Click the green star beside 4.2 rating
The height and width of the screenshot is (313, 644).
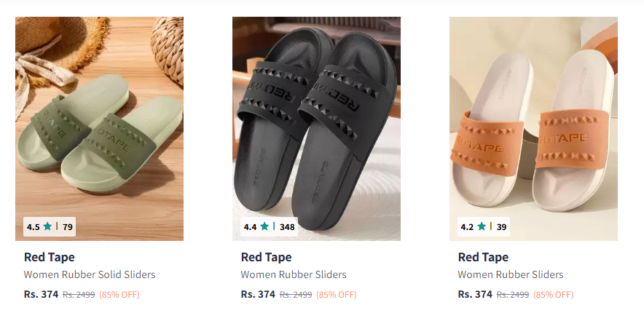click(482, 226)
